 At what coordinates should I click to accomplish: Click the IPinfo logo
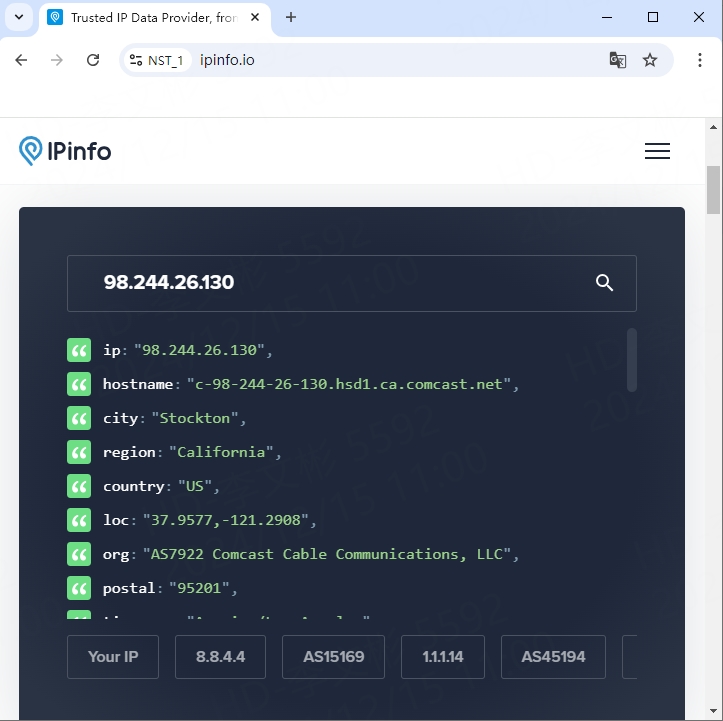65,151
